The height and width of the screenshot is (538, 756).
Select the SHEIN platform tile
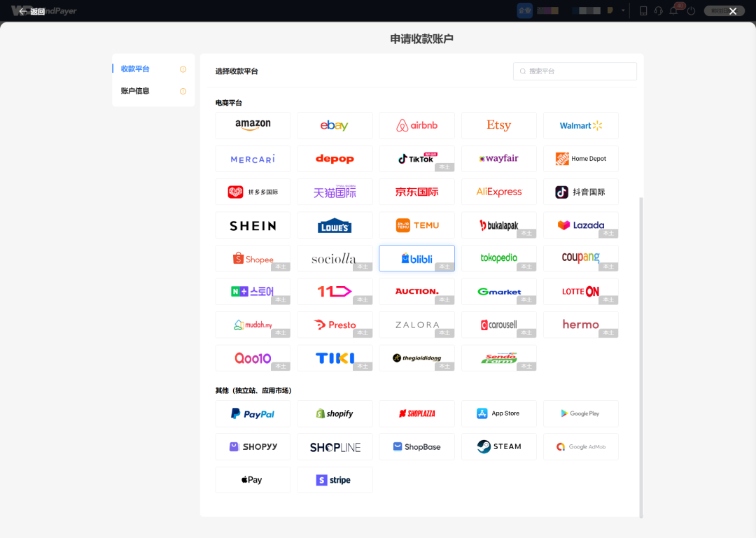coord(253,225)
